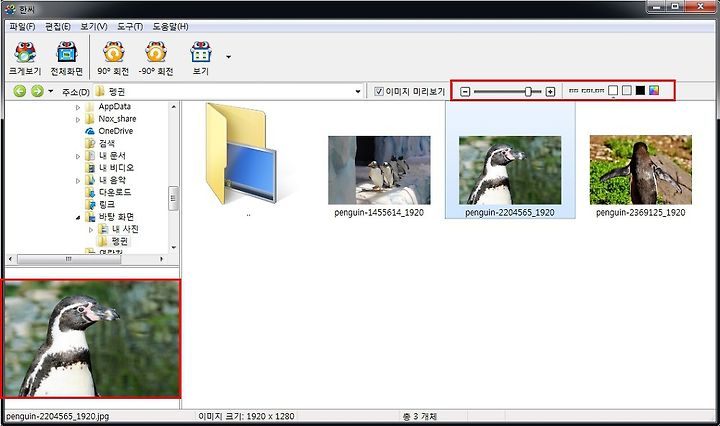Expand the AppData tree node

(78, 107)
